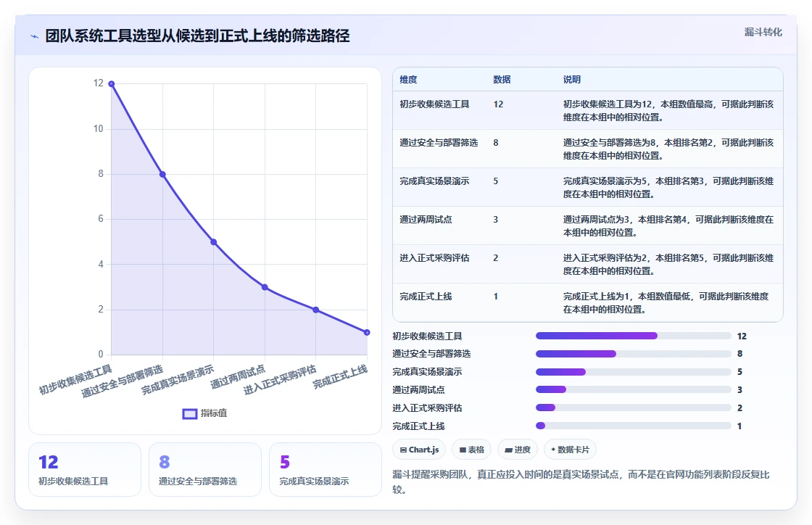Click table cell 完成正式上线
Viewport: 812px width, 525px height.
coord(425,296)
